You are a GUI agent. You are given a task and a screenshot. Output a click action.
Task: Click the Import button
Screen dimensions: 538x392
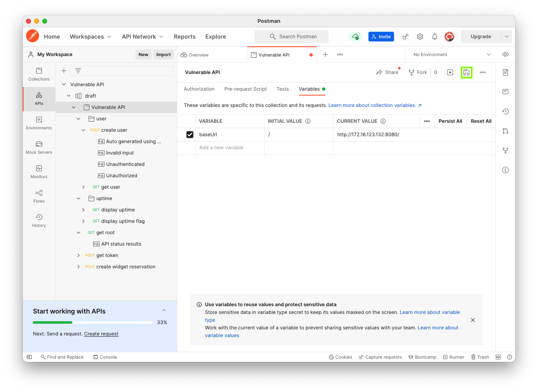163,54
